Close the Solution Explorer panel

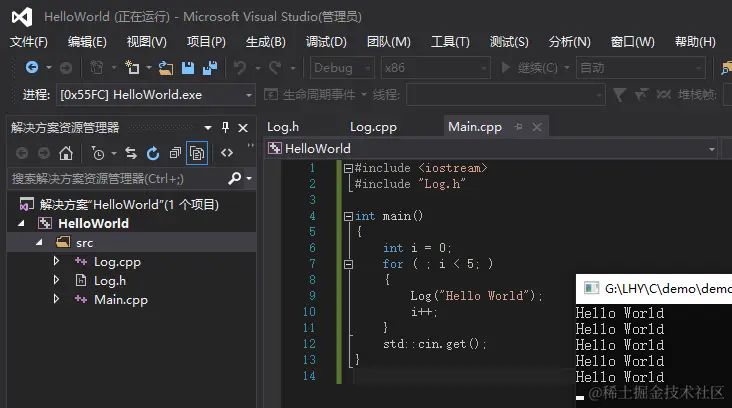(x=243, y=128)
